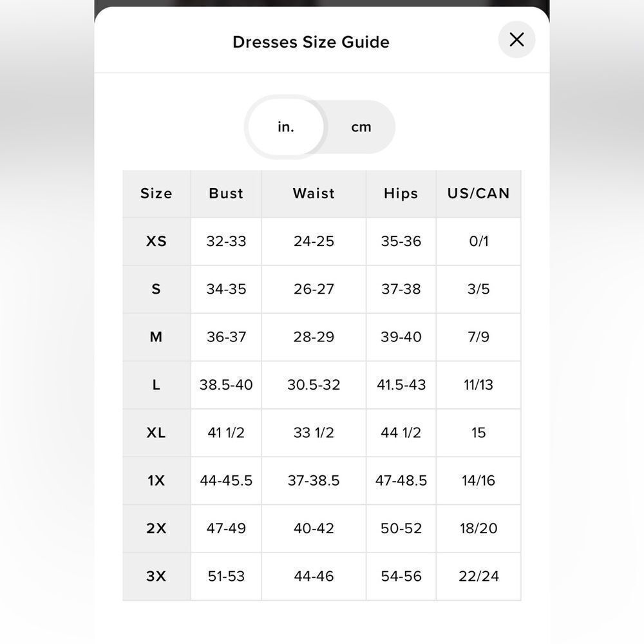Click the 30.5-32 waist measurement cell
This screenshot has height=644, width=644.
tap(314, 385)
